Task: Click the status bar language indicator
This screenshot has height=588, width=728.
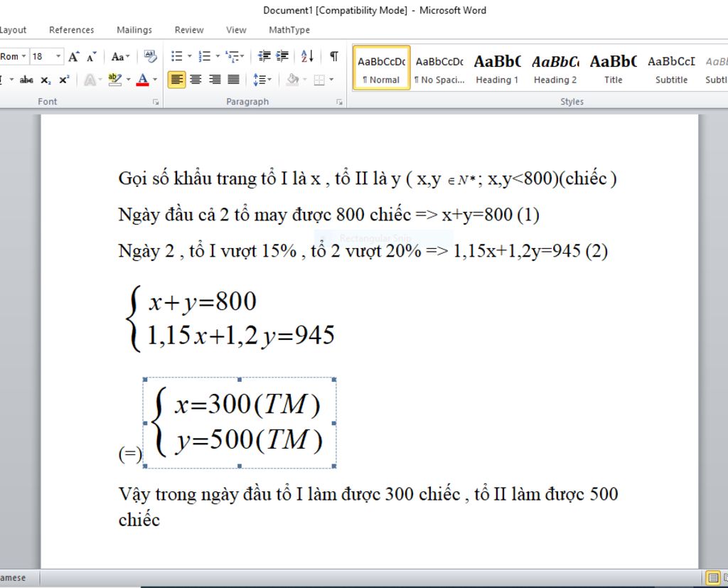Action: (13, 578)
